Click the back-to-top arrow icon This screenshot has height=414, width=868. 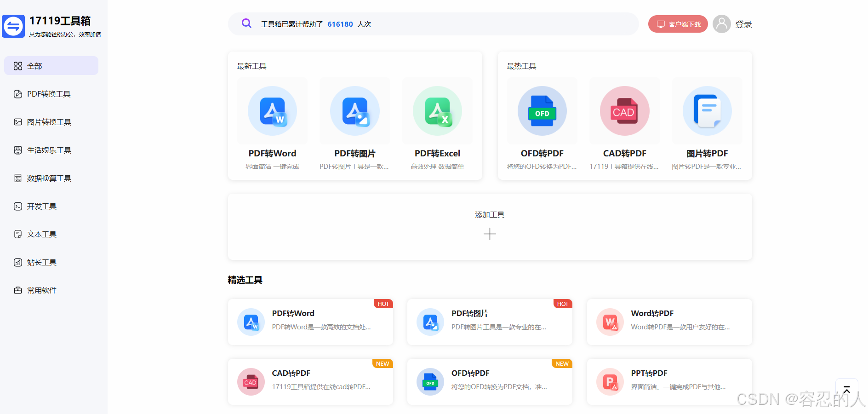846,390
